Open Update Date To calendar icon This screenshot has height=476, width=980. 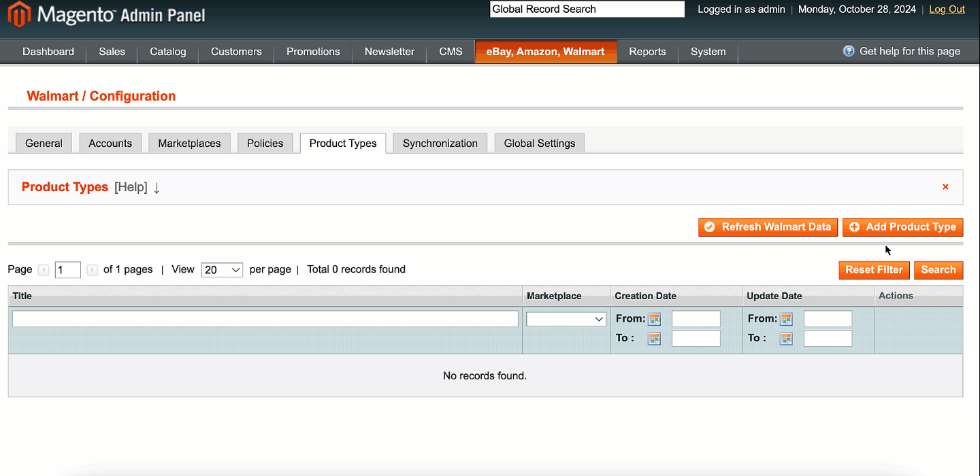(x=786, y=339)
